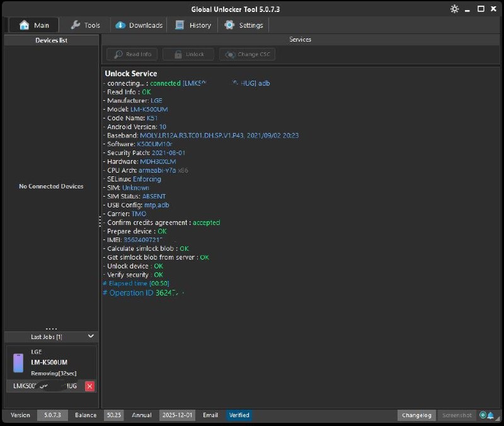Click the Change CSC button
This screenshot has height=426, width=504.
click(247, 54)
